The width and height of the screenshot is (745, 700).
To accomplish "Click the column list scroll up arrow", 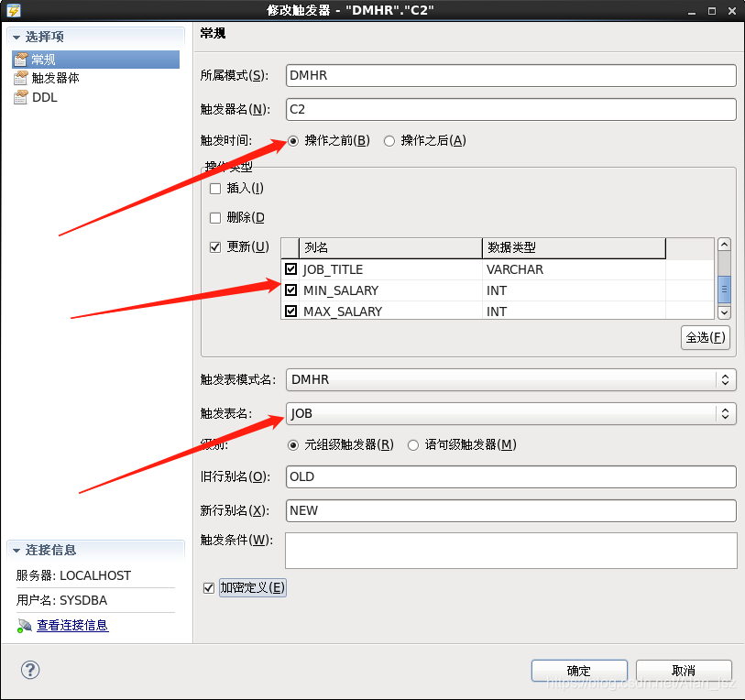I will [x=724, y=245].
